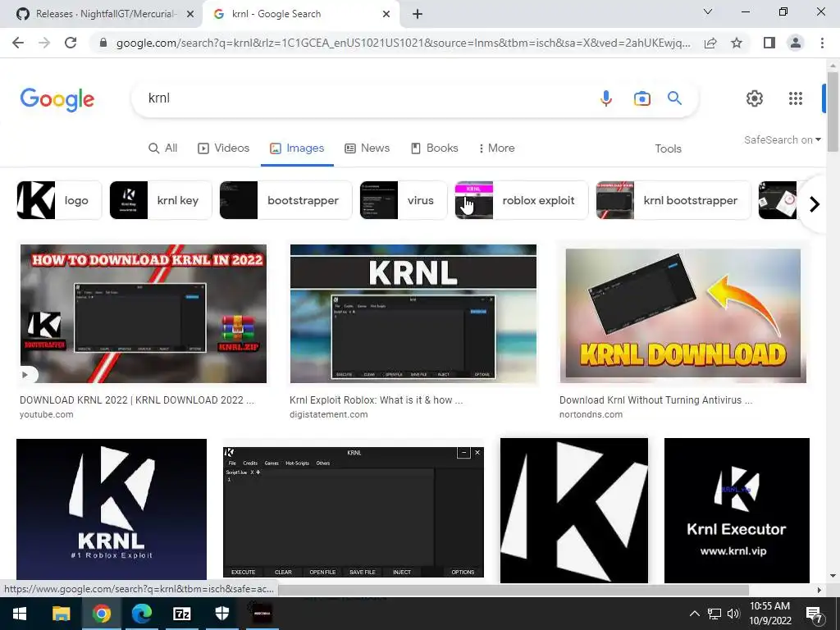Go back to the previous page
Image resolution: width=840 pixels, height=630 pixels.
pyautogui.click(x=18, y=43)
